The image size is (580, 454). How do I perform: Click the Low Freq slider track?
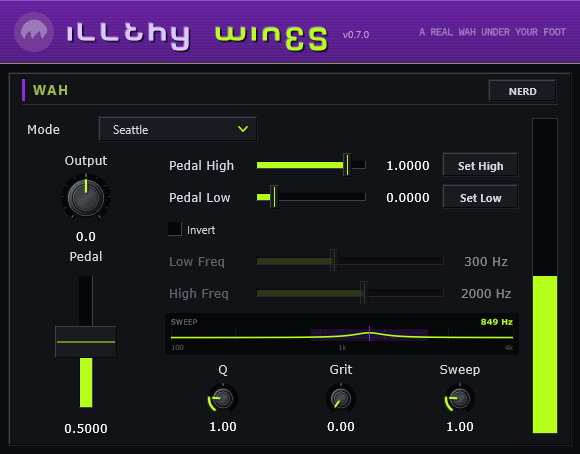tap(350, 261)
